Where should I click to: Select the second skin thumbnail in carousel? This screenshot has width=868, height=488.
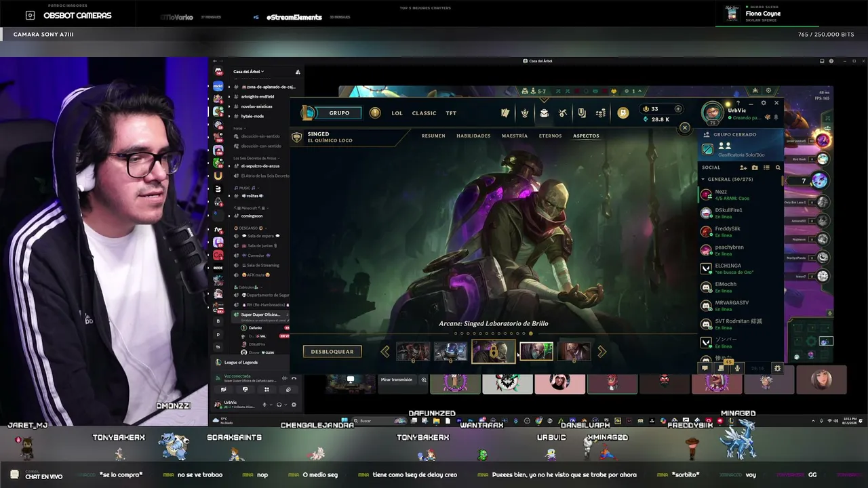tap(451, 352)
